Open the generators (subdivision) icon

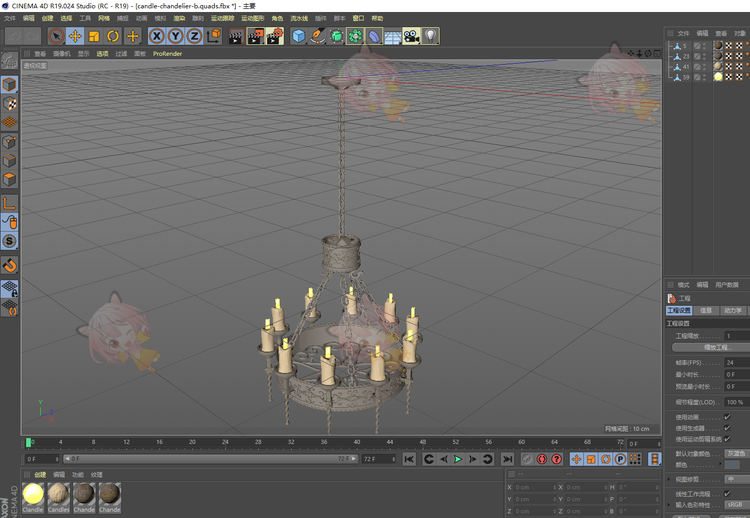coord(336,36)
